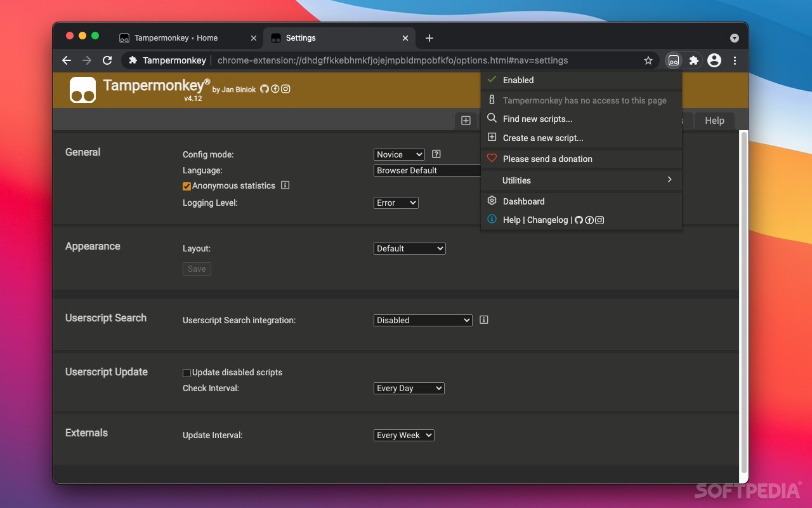Viewport: 812px width, 508px height.
Task: Enable Update disabled scripts
Action: [x=187, y=373]
